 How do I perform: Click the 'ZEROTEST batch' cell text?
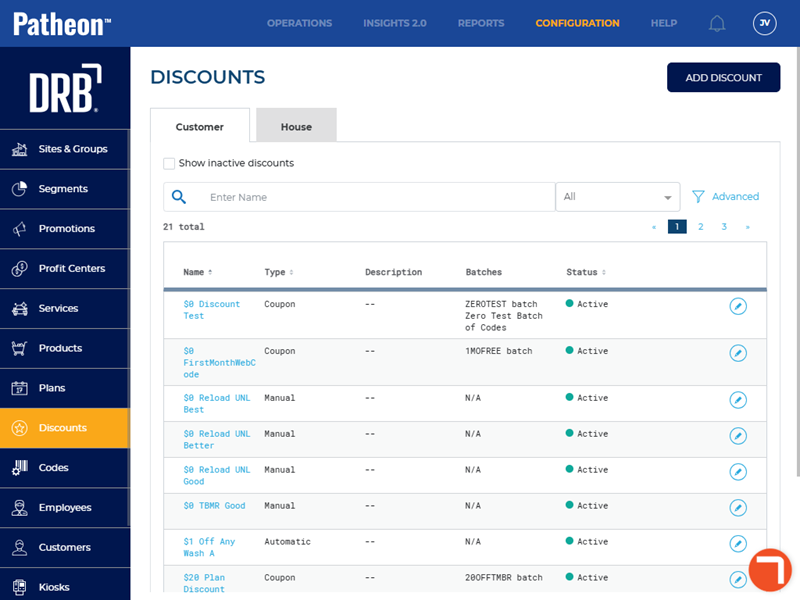501,304
